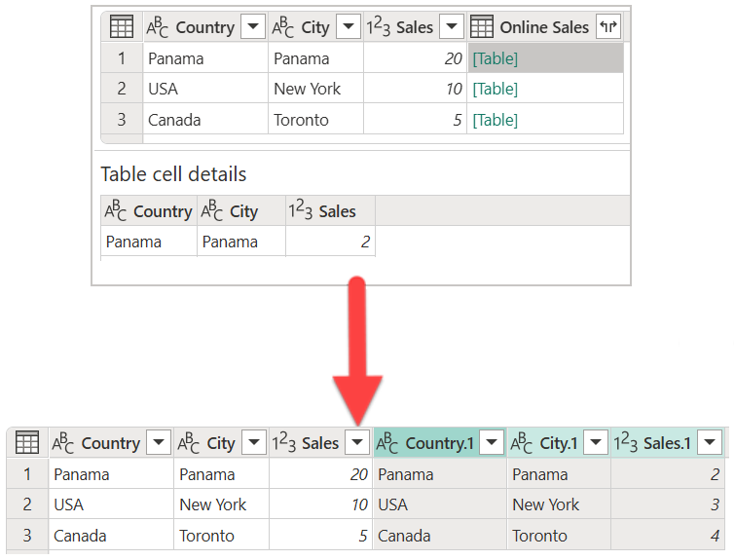Select row number 2 in the lower table
This screenshot has width=735, height=560.
click(x=27, y=504)
